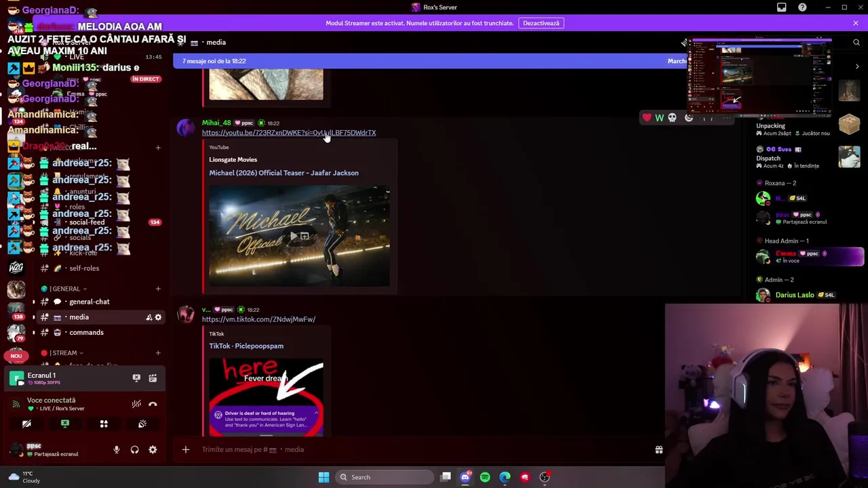Open OBS Studio from taskbar
The height and width of the screenshot is (488, 868).
545,477
